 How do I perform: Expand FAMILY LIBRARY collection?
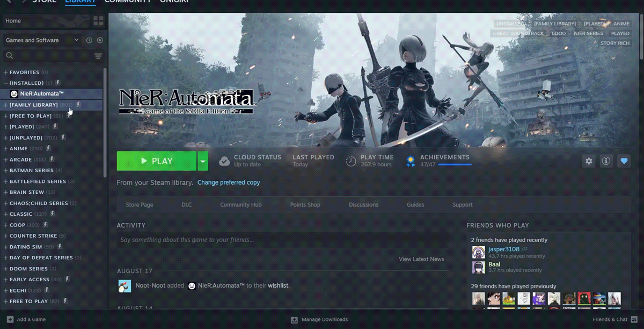point(5,105)
